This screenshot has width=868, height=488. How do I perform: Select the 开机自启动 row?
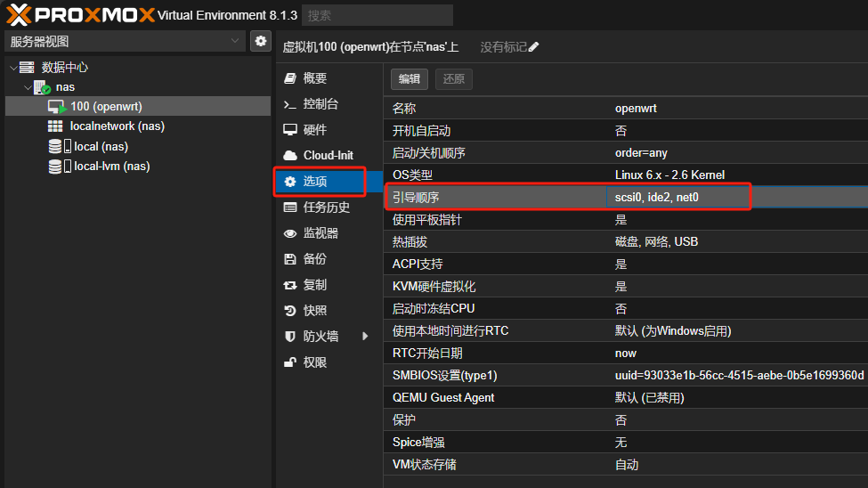point(626,131)
